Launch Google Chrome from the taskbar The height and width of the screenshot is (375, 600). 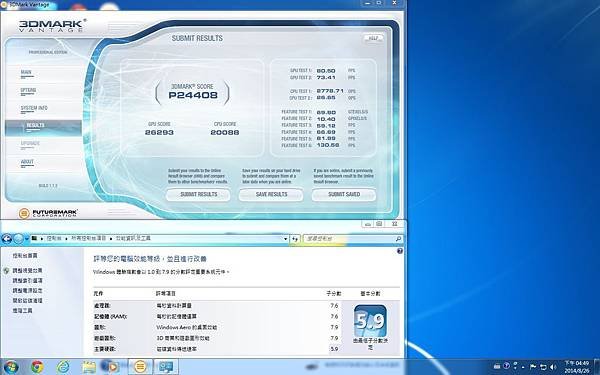(x=37, y=367)
